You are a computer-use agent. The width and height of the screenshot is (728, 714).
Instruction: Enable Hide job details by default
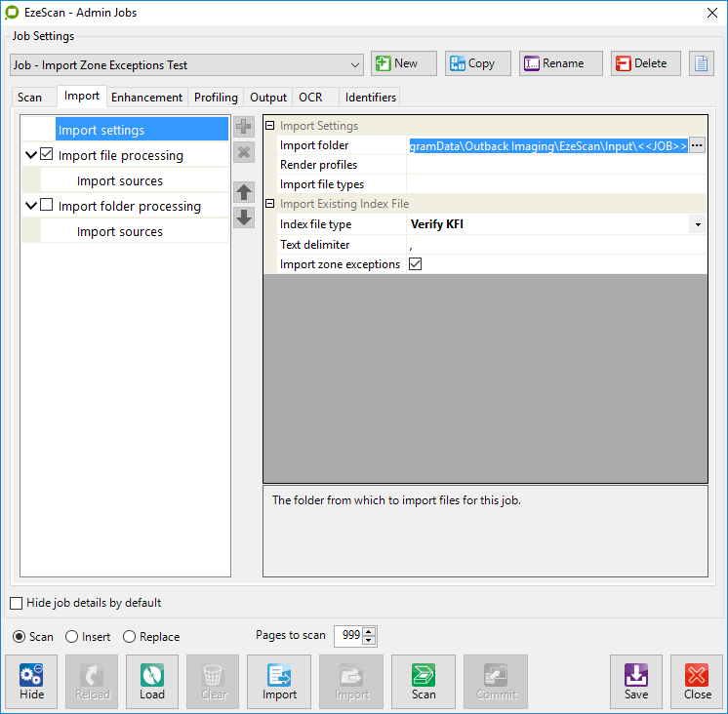click(16, 603)
